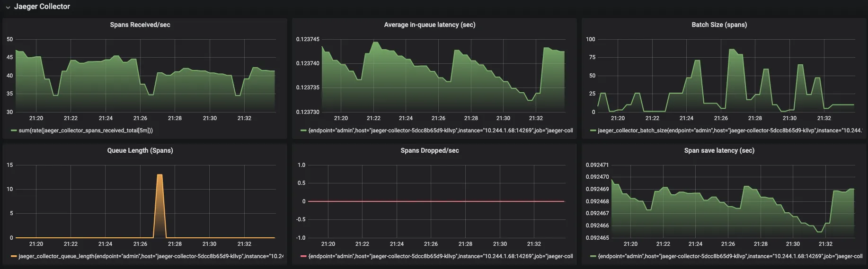Toggle the jaeger_collector_batch_size legend series
Viewport: 868px width, 269px height.
click(730, 130)
